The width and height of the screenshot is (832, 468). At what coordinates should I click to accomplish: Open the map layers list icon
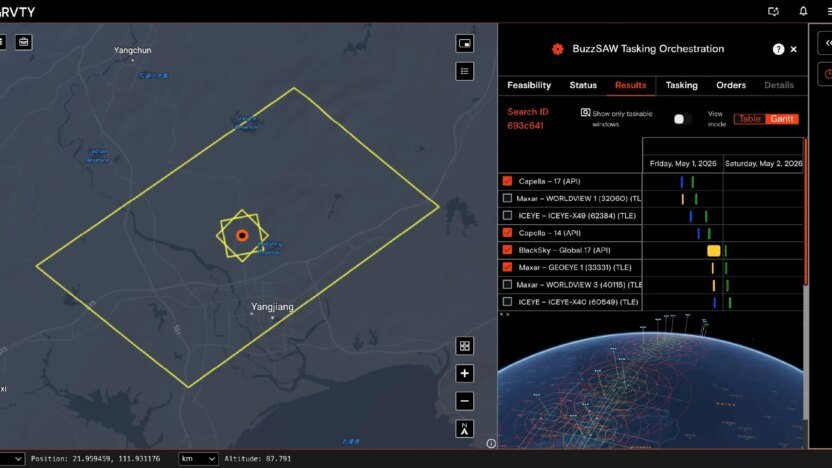click(464, 71)
